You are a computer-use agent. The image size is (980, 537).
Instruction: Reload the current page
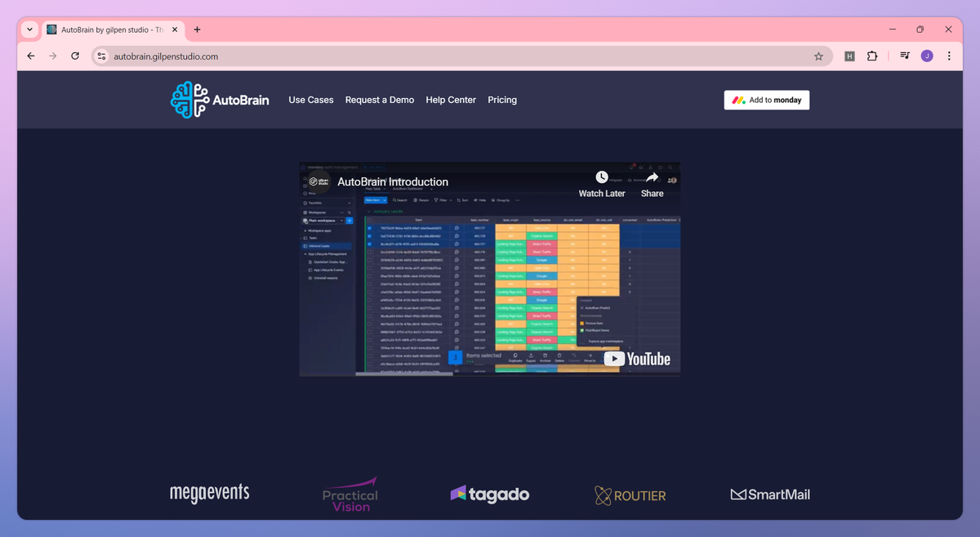tap(75, 56)
